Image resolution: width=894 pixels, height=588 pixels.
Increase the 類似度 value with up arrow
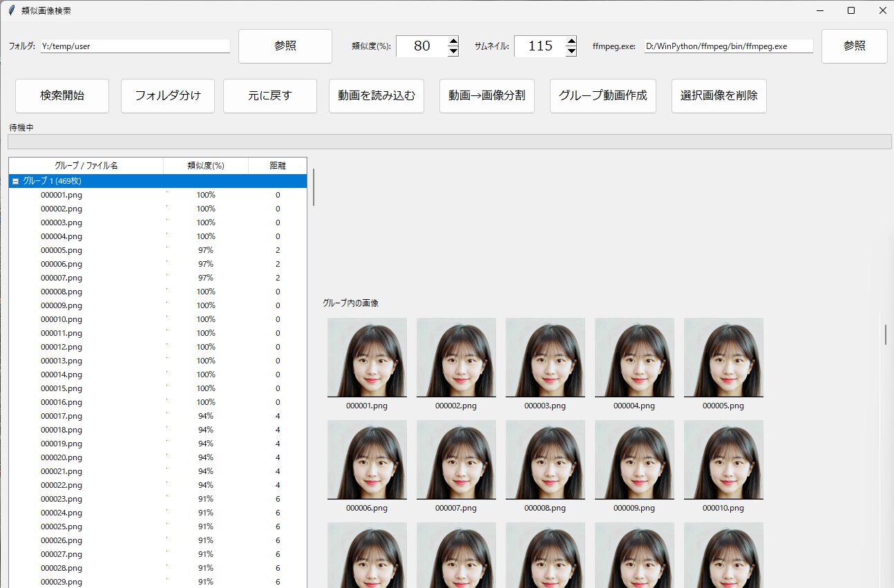pos(453,41)
